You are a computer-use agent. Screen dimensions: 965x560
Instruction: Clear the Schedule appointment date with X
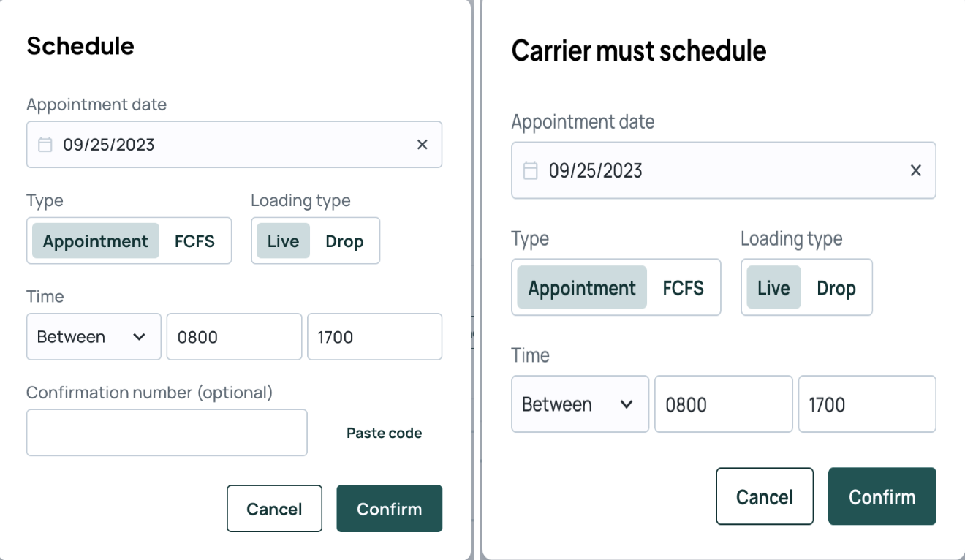coord(422,145)
